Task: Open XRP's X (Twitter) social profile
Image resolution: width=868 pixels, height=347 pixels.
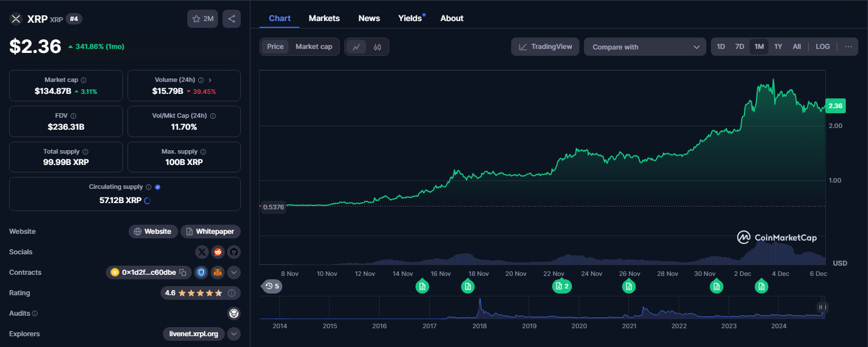Action: click(x=202, y=252)
